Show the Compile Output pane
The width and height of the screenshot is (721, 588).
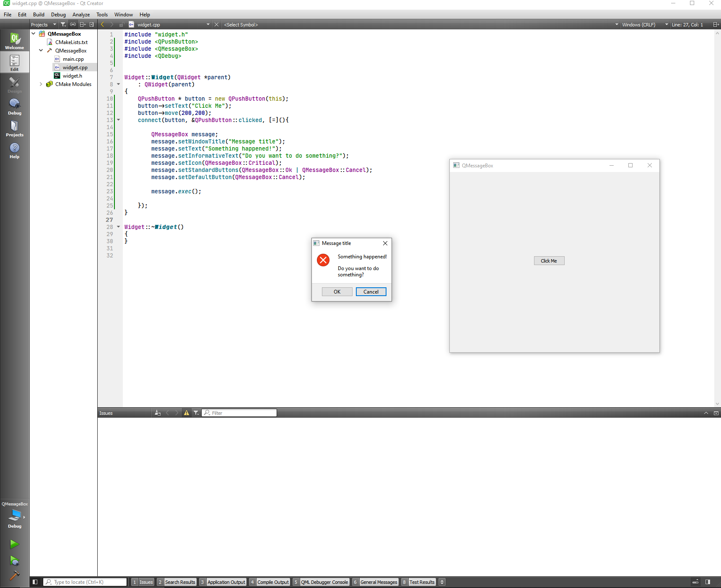270,582
